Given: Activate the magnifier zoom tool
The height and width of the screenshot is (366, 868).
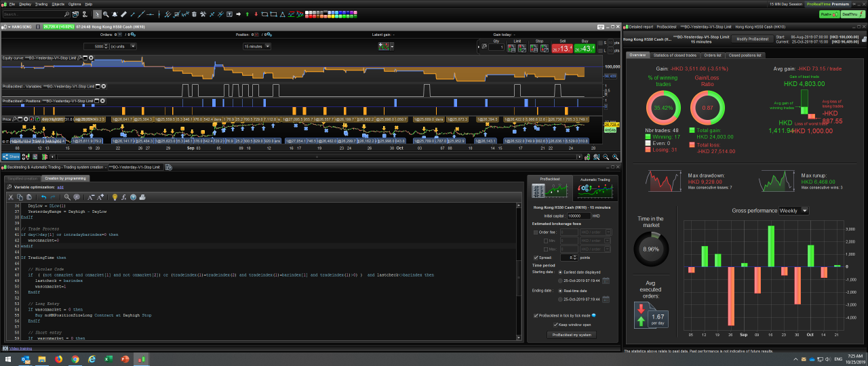Looking at the screenshot, I should click(x=106, y=14).
